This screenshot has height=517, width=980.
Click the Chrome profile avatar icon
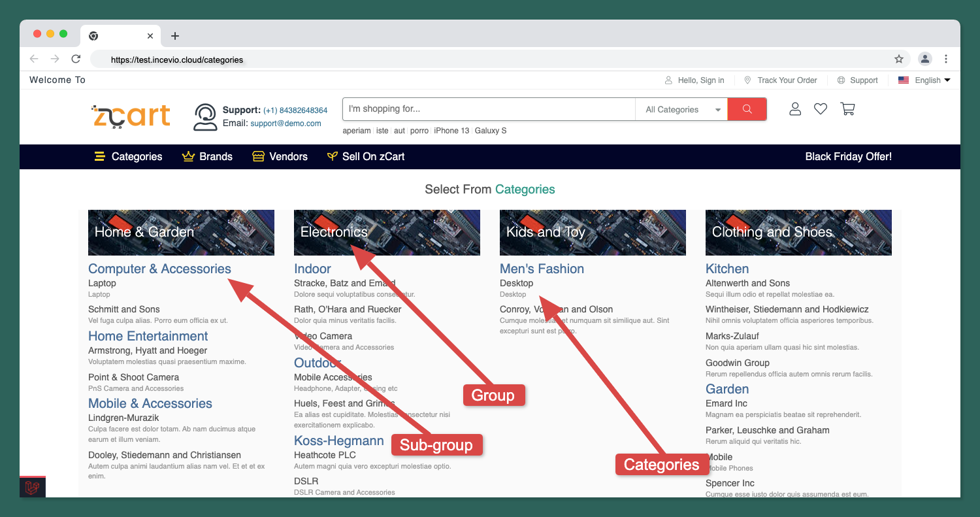[925, 59]
